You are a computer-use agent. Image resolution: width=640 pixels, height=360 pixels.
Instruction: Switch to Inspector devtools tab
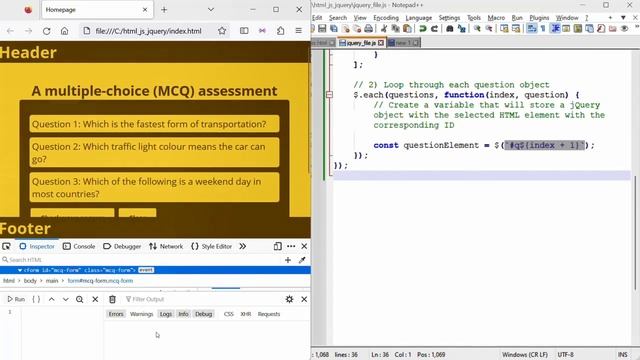tap(37, 246)
